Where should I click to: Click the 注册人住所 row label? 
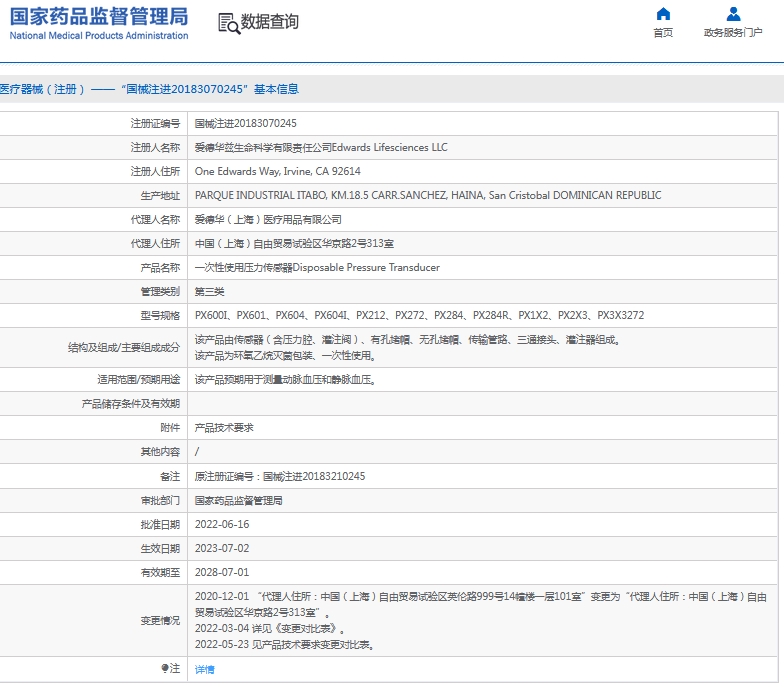click(155, 171)
